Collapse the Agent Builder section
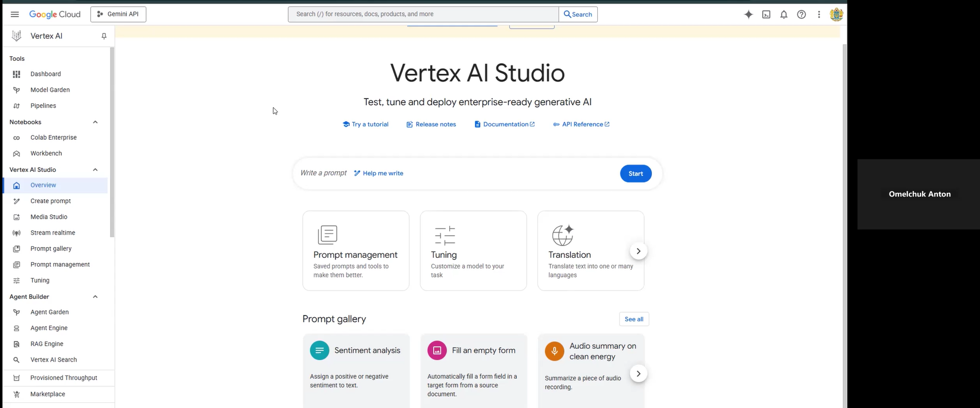The width and height of the screenshot is (980, 408). 95,297
